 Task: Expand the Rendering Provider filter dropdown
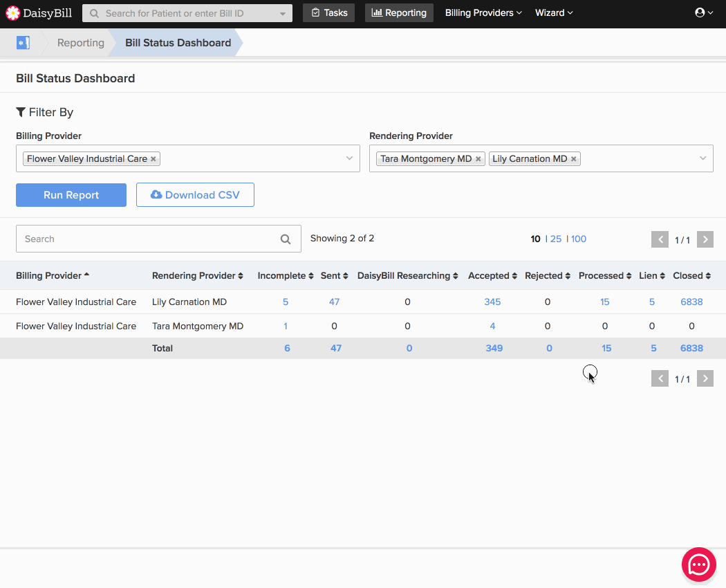point(703,158)
